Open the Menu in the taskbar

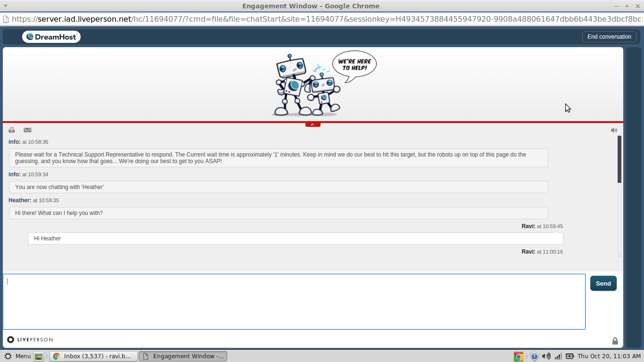click(19, 356)
